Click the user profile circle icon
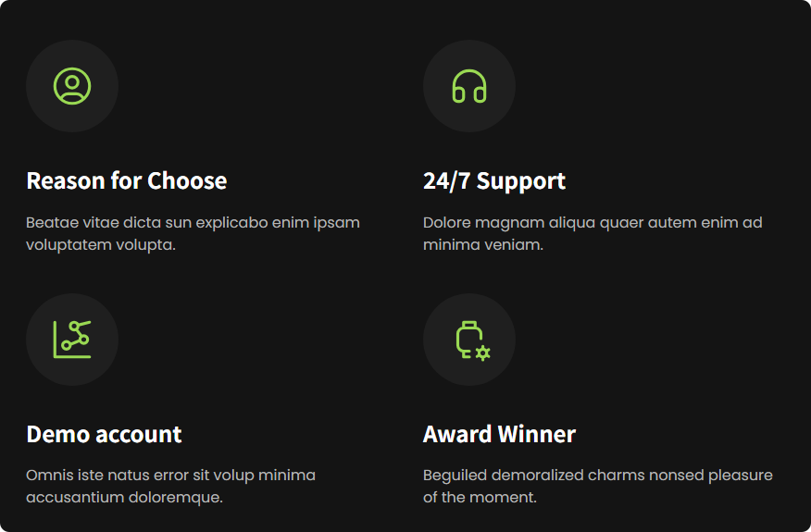 coord(72,86)
